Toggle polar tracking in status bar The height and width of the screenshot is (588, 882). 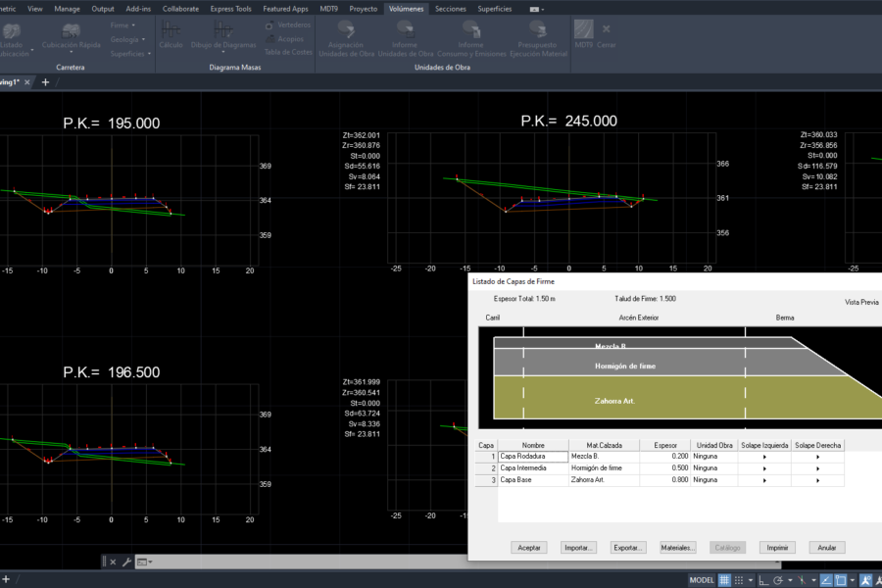click(778, 580)
